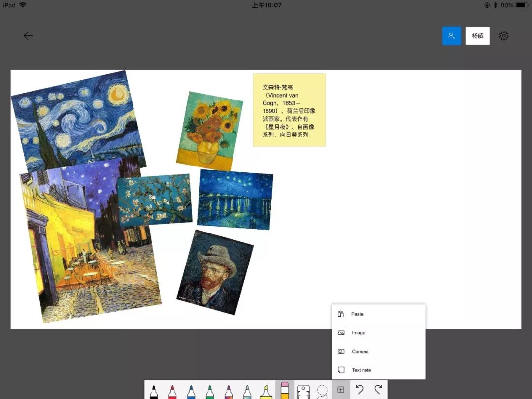This screenshot has height=399, width=532.
Task: Choose Text note from the insert menu
Action: (x=378, y=370)
